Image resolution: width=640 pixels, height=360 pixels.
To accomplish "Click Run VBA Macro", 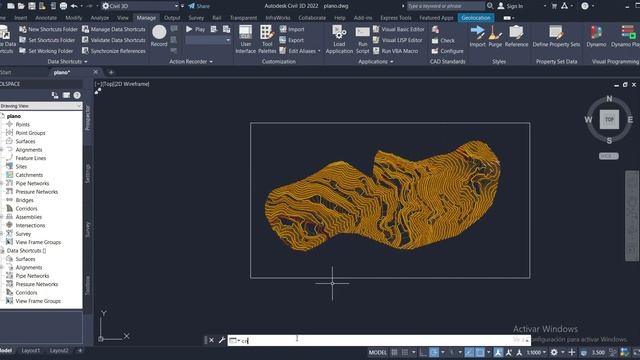I will click(x=396, y=51).
